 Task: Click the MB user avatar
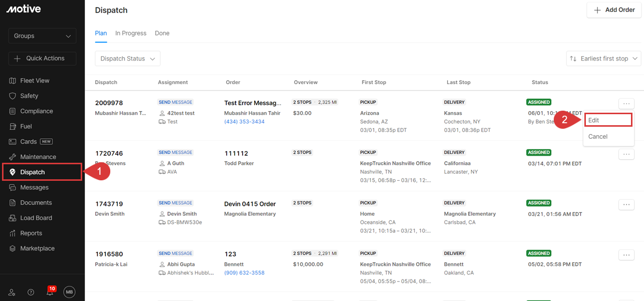pos(69,292)
